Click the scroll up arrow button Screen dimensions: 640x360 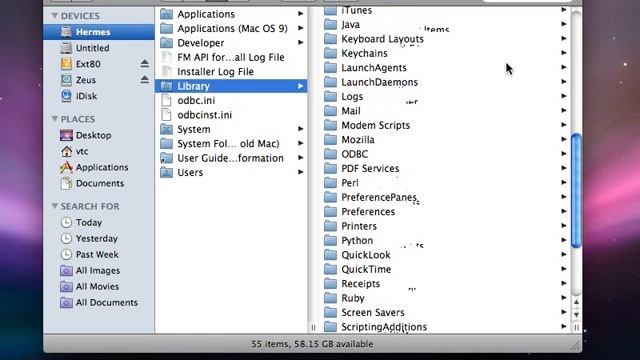point(576,302)
